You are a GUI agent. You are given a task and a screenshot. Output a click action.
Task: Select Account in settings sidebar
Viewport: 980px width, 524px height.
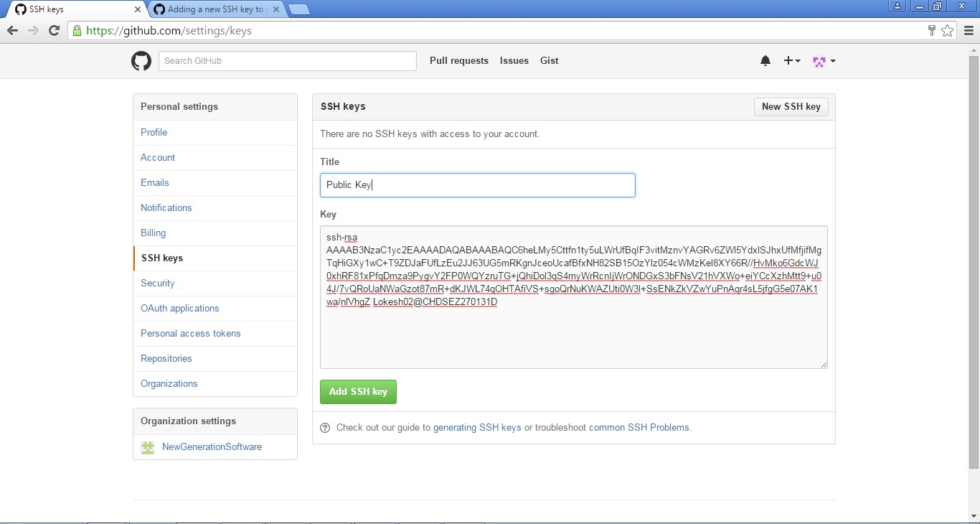tap(215, 158)
